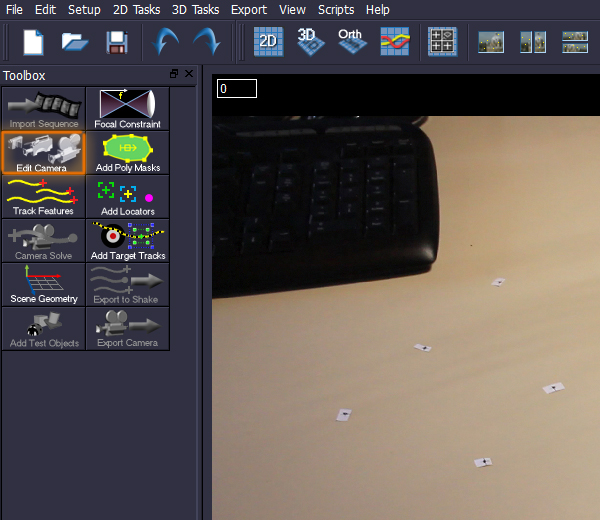600x520 pixels.
Task: Switch to 2D view
Action: pyautogui.click(x=268, y=41)
